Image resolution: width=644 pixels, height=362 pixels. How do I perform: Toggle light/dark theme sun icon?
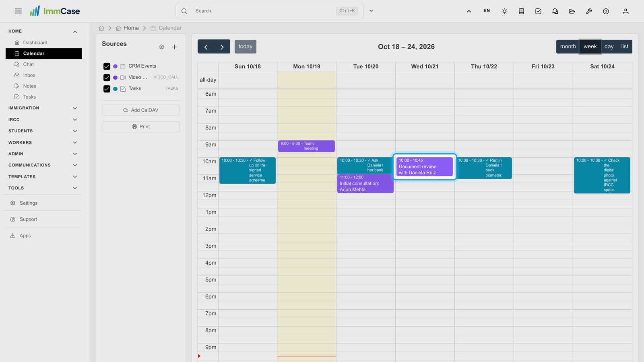point(504,11)
